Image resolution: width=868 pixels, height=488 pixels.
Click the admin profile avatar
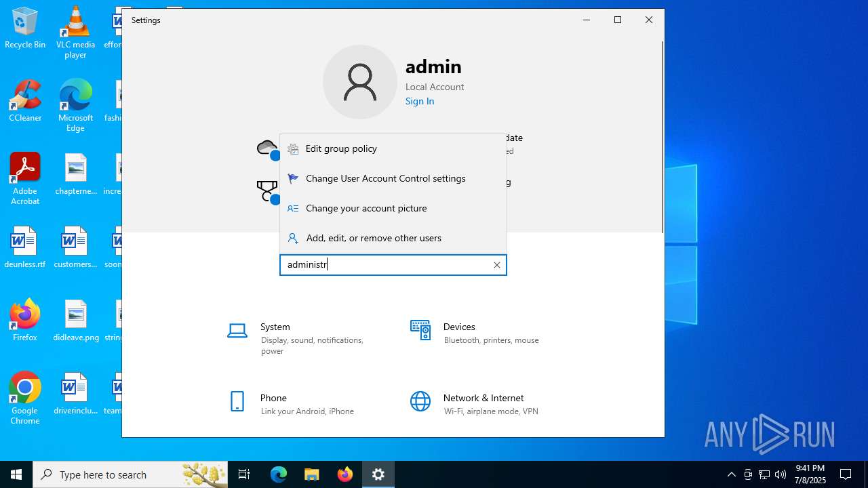(x=359, y=82)
